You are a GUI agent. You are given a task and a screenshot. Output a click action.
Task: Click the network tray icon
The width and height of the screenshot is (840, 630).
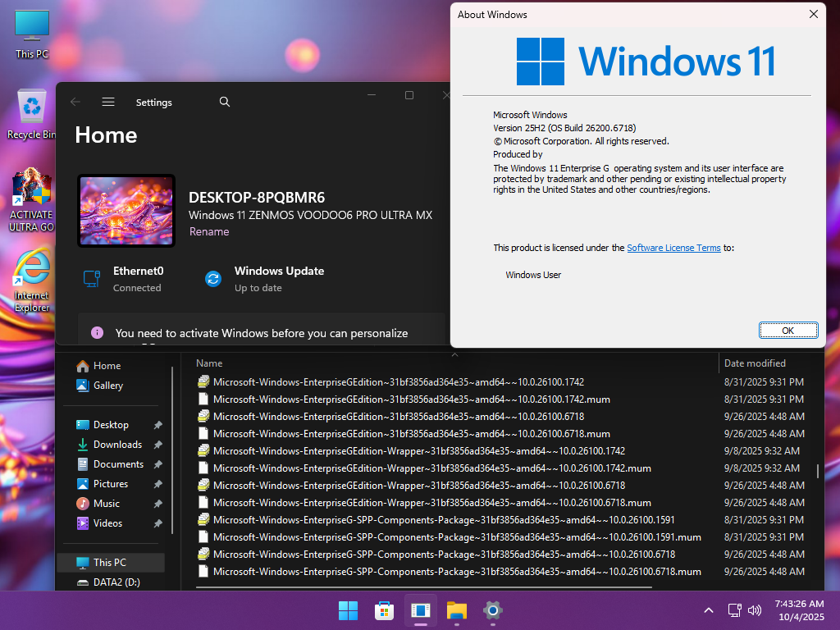[734, 610]
